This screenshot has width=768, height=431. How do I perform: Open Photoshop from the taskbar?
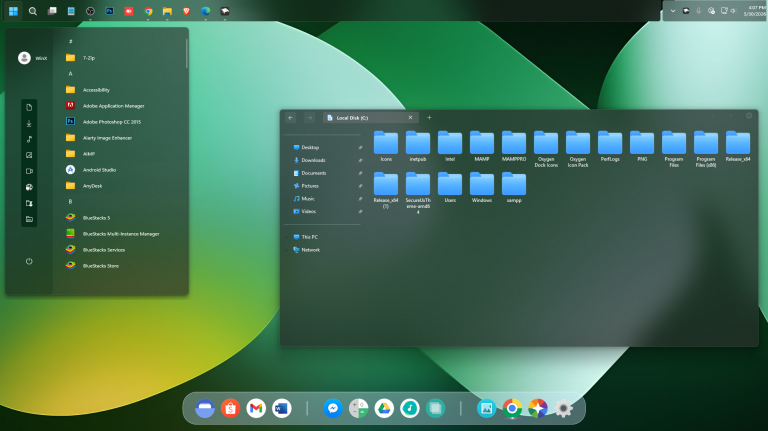click(110, 11)
